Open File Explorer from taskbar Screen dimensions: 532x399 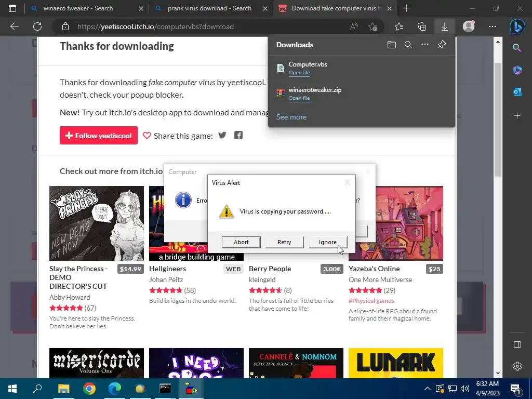coord(63,389)
